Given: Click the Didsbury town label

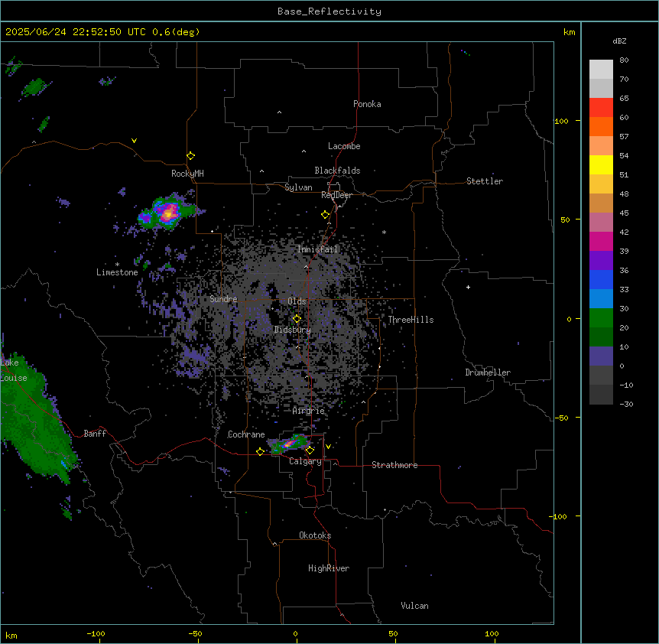Looking at the screenshot, I should (x=292, y=330).
